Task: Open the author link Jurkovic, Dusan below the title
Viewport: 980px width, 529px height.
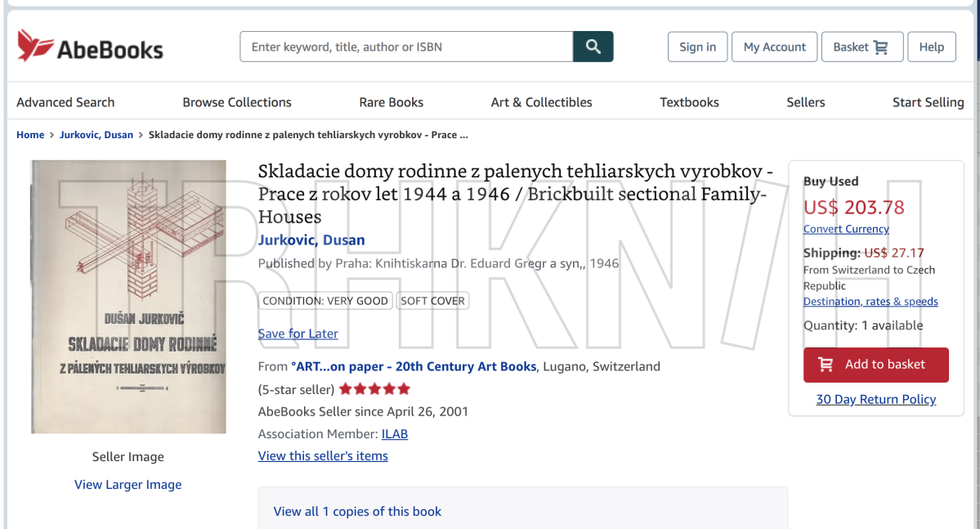Action: 311,240
